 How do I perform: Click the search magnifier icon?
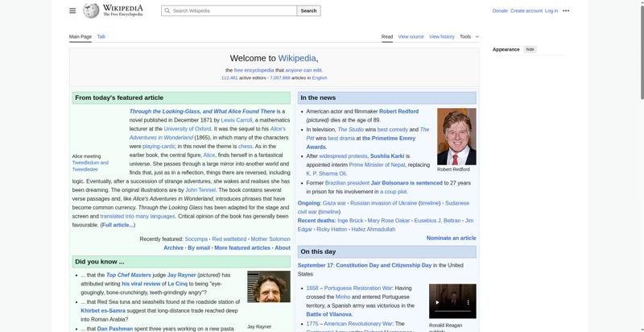167,10
